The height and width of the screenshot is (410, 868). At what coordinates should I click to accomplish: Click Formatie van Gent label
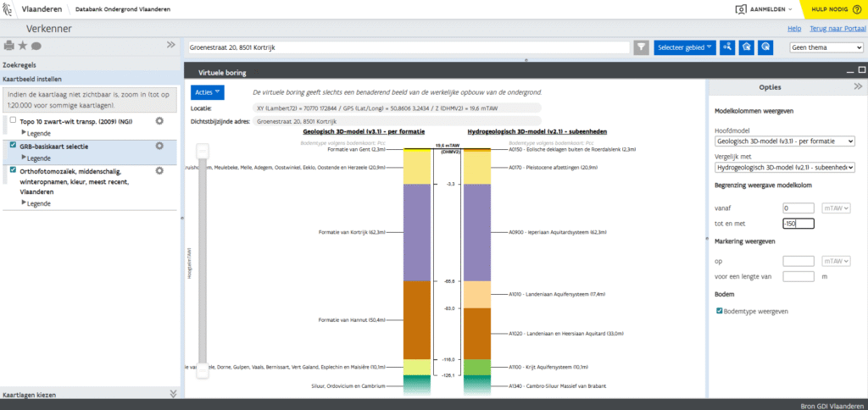coord(356,149)
